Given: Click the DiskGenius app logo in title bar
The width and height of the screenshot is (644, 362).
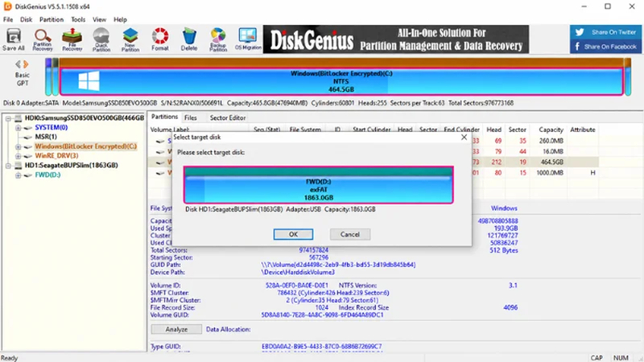Looking at the screenshot, I should 7,6.
